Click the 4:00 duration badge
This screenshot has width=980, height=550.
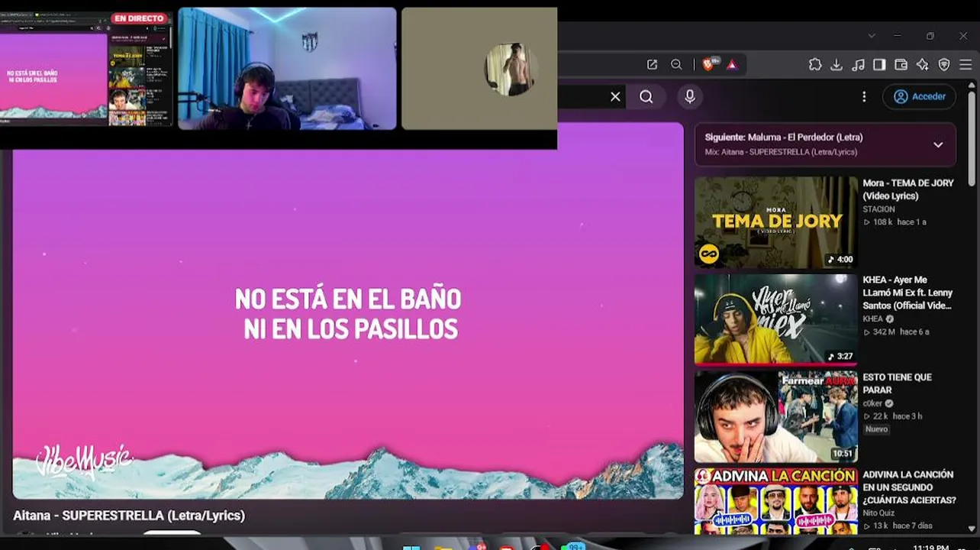(x=840, y=260)
